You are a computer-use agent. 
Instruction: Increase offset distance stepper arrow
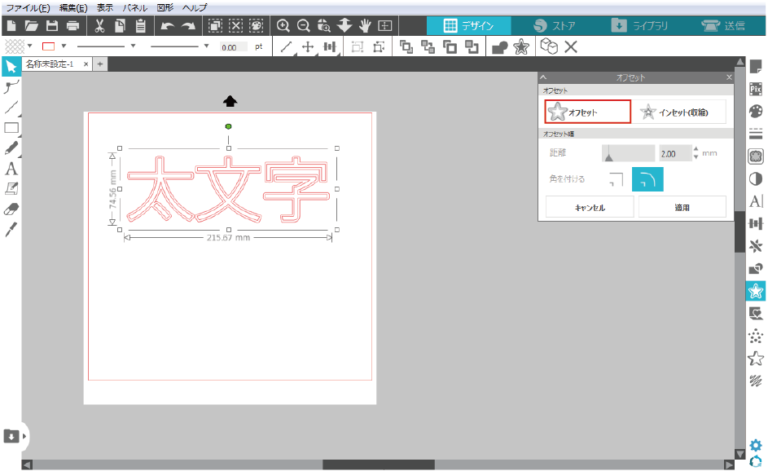[696, 149]
